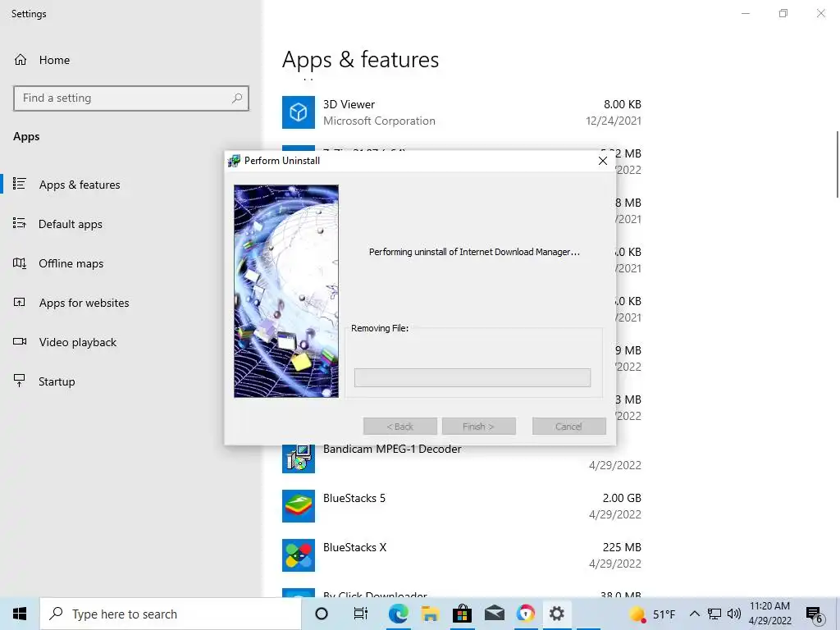This screenshot has height=630, width=840.
Task: Click the Finish button in uninstall dialog
Action: point(478,427)
